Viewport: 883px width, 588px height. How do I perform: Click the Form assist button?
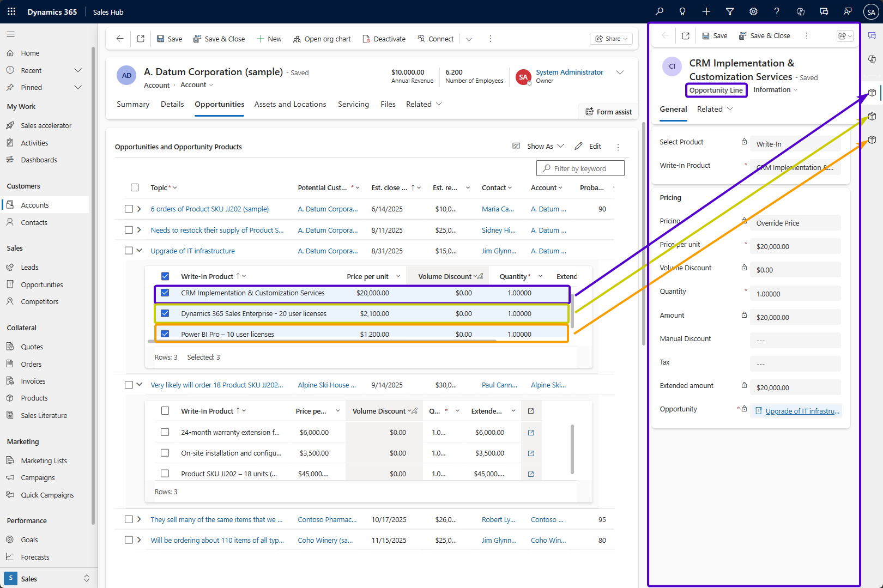pos(608,112)
